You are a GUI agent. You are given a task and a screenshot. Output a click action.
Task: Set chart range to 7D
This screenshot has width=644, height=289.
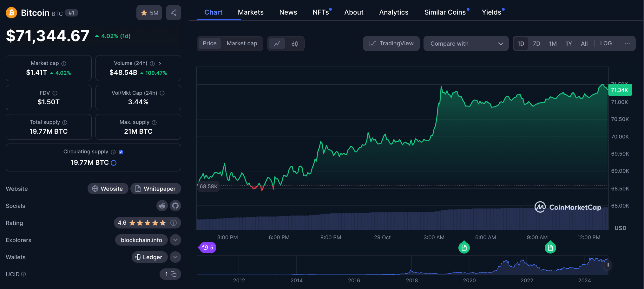[x=536, y=43]
